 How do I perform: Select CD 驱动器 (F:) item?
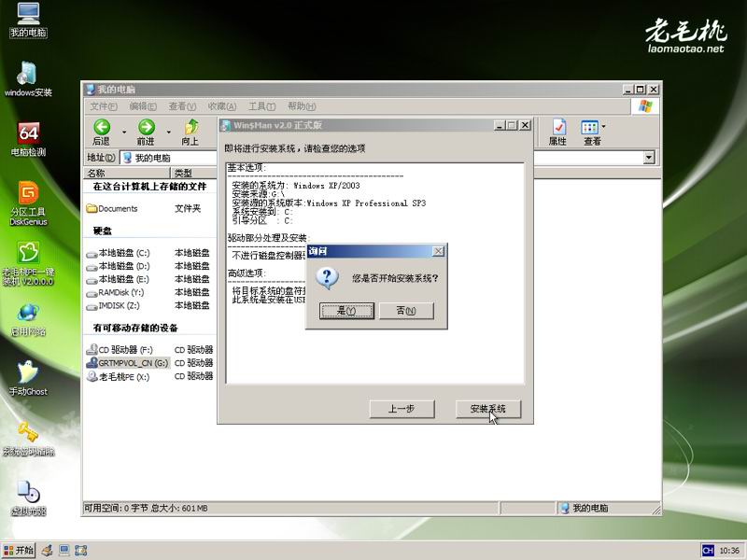tap(120, 349)
